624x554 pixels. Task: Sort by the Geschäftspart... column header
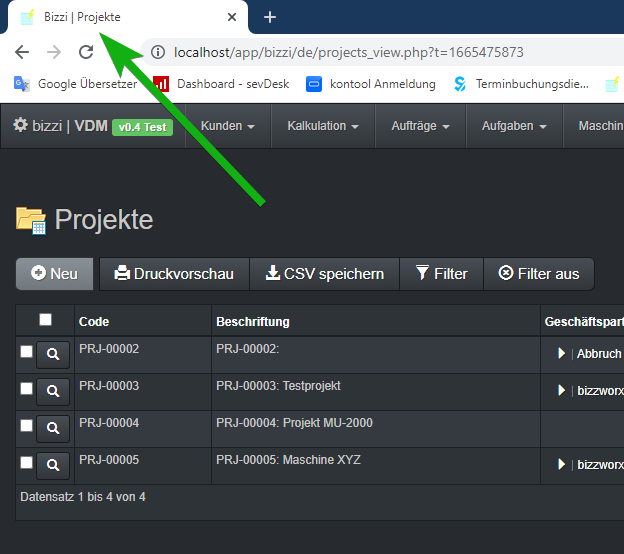[x=584, y=322]
